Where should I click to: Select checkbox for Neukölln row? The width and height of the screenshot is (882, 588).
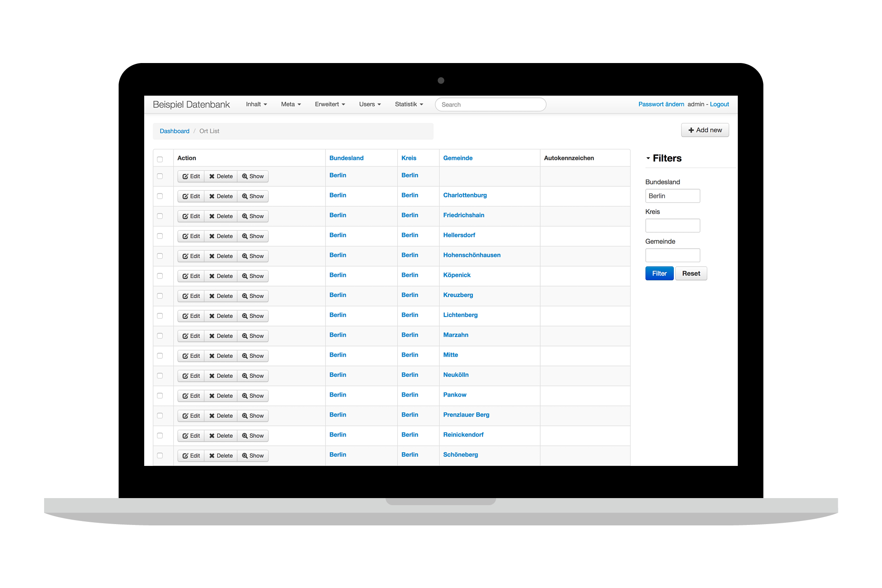tap(160, 376)
